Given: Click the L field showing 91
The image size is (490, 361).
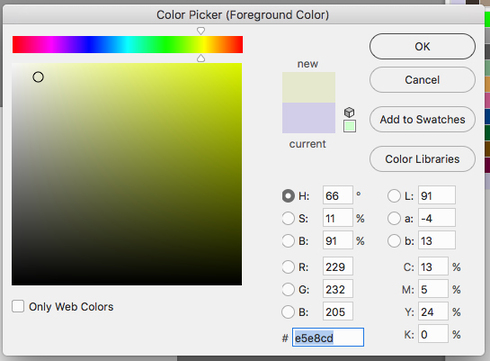Looking at the screenshot, I should (437, 196).
